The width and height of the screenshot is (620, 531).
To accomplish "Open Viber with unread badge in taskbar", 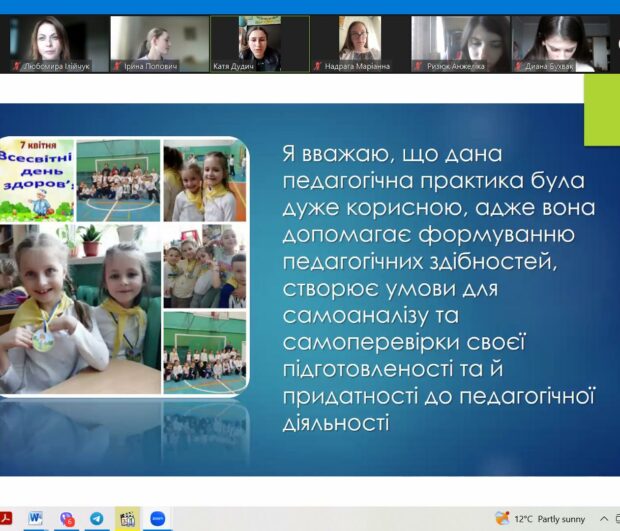I will pos(66,519).
